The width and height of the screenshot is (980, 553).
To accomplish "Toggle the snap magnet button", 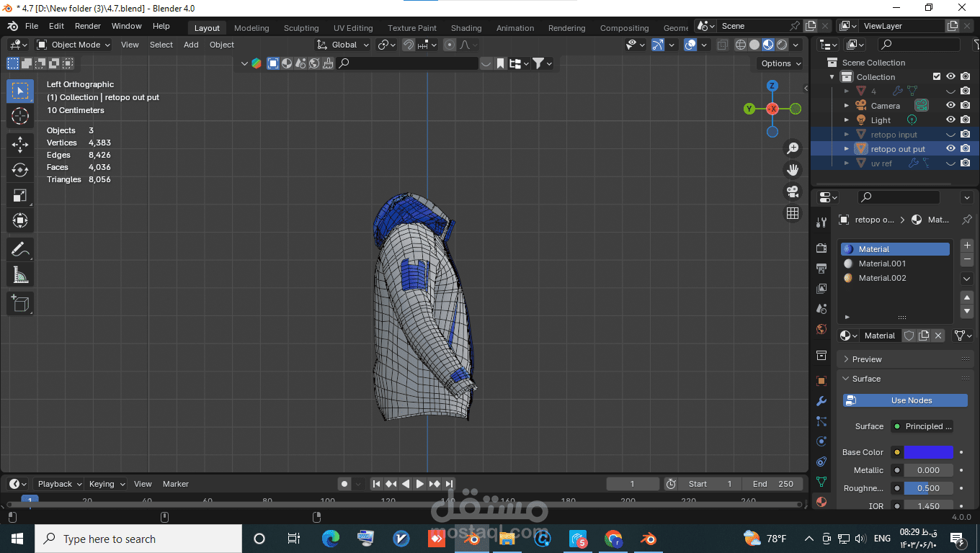I will [x=409, y=45].
